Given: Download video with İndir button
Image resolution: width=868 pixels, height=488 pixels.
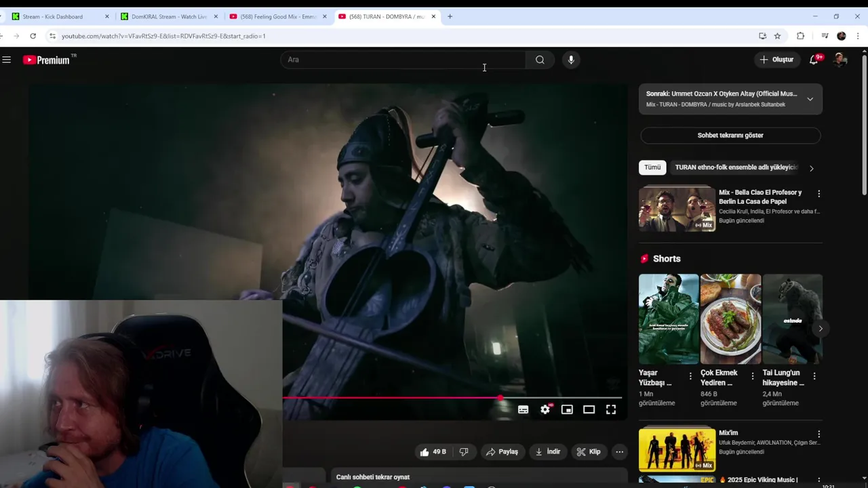Looking at the screenshot, I should click(548, 452).
